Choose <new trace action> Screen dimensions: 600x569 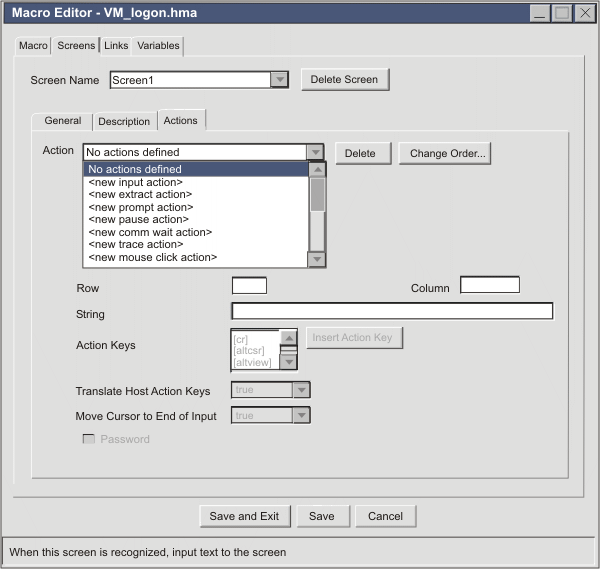click(196, 245)
